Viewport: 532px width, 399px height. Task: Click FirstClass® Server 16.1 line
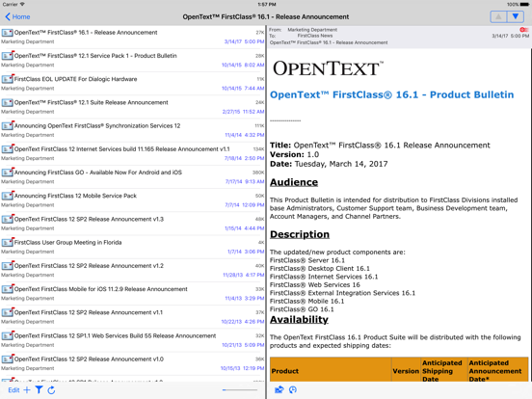307,260
